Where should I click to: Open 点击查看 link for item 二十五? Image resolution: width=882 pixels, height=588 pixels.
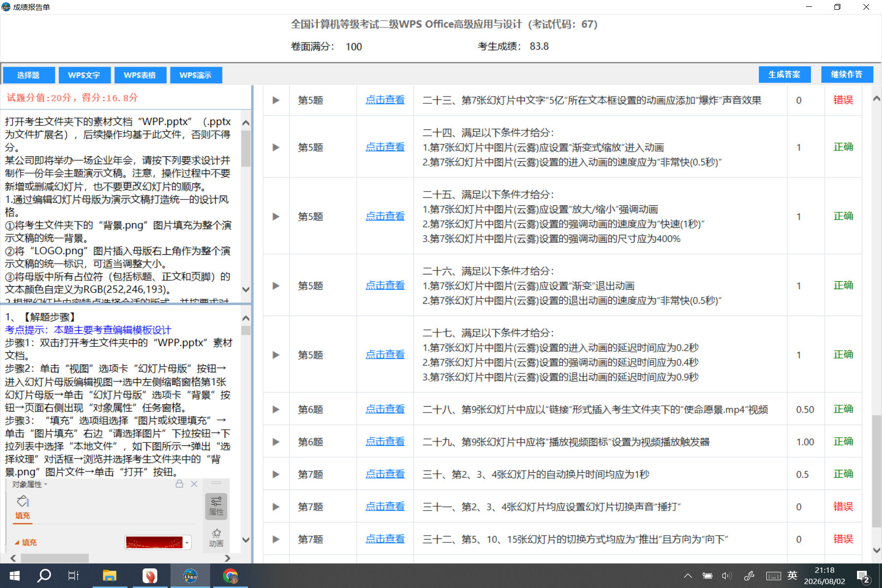click(x=385, y=216)
